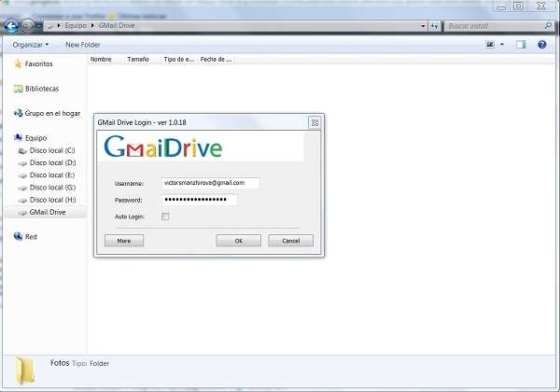Click the Username input field
Screen dimensions: 560x392
[211, 183]
